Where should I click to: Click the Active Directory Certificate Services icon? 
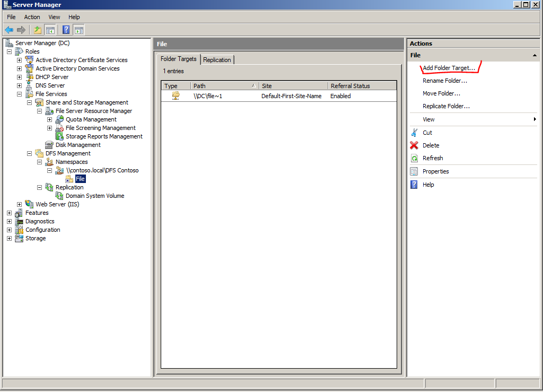pyautogui.click(x=30, y=60)
